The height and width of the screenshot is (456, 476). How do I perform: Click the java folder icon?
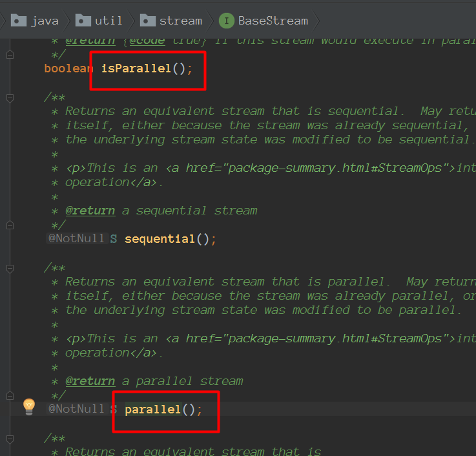tap(19, 20)
